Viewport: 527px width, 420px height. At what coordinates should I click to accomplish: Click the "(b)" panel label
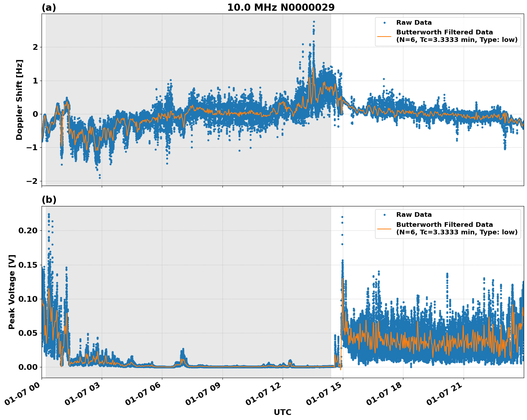pyautogui.click(x=49, y=200)
